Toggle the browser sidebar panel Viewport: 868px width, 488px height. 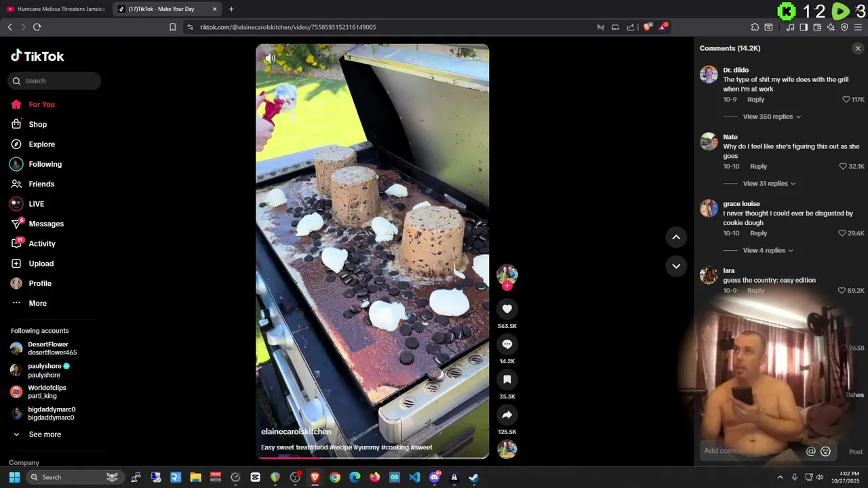[x=804, y=27]
